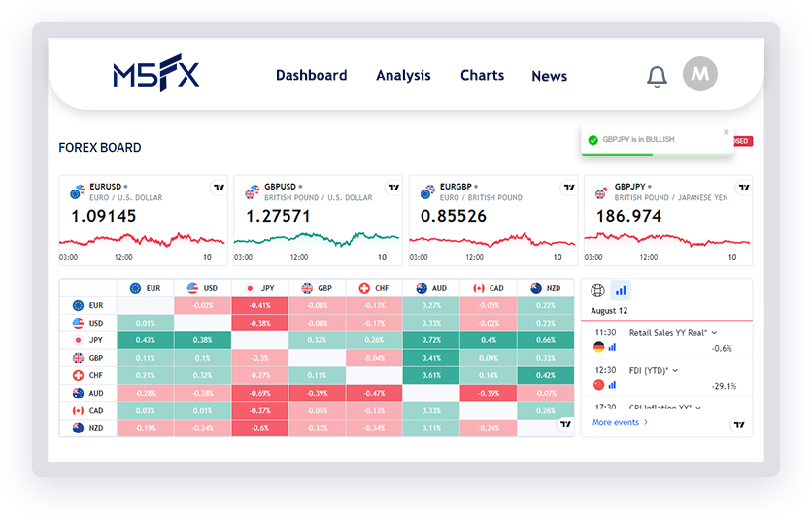Image resolution: width=812 pixels, height=519 pixels.
Task: Toggle the calendar importance bars filter
Action: (620, 290)
